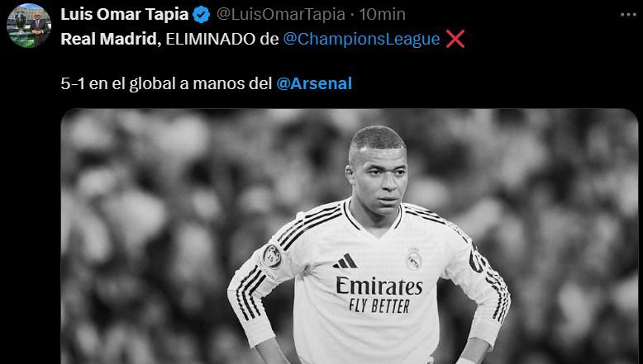
Task: Click the Emirates sponsor text on the jersey
Action: click(379, 286)
